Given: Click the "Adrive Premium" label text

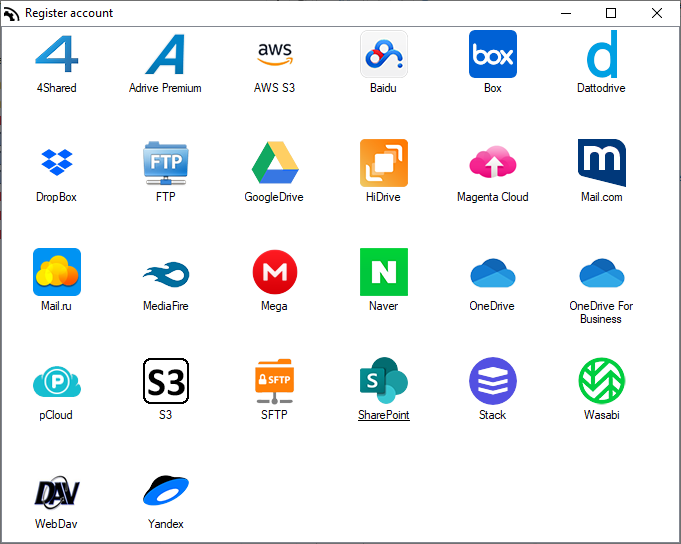Looking at the screenshot, I should 165,88.
